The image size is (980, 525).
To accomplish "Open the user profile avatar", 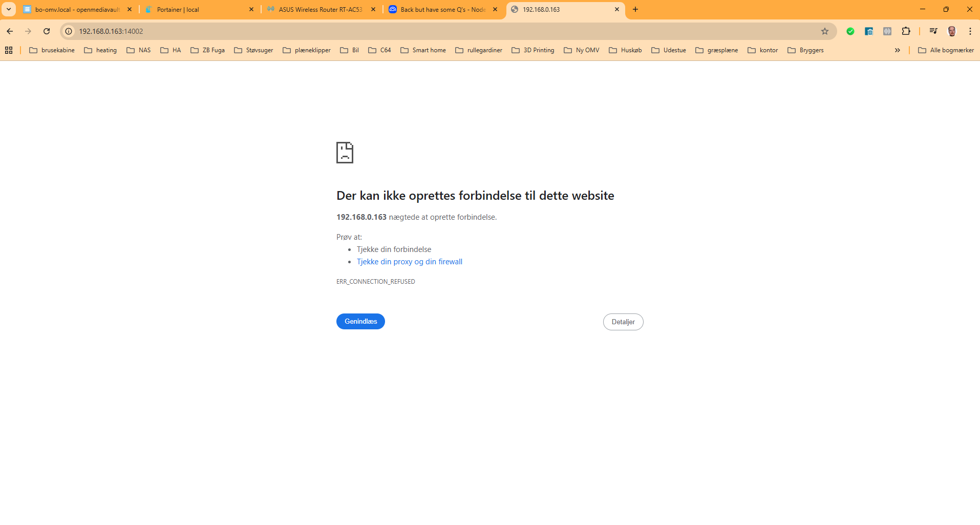I will pos(951,31).
